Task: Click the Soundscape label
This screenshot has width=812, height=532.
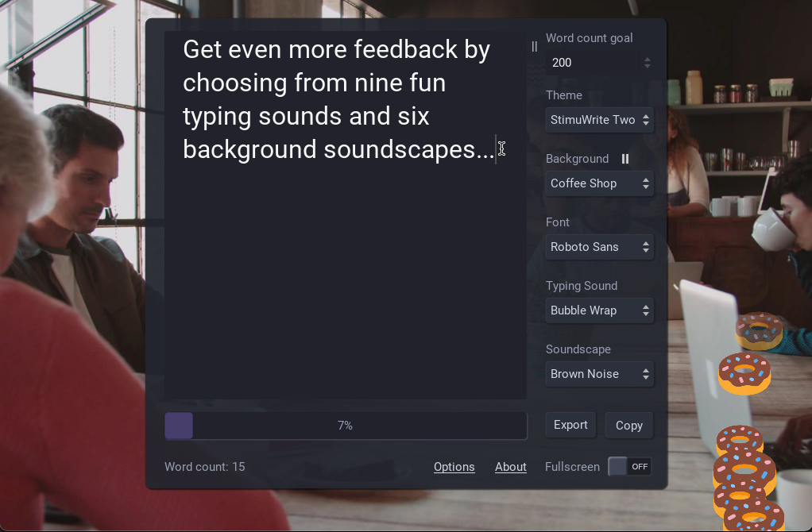Action: click(578, 349)
